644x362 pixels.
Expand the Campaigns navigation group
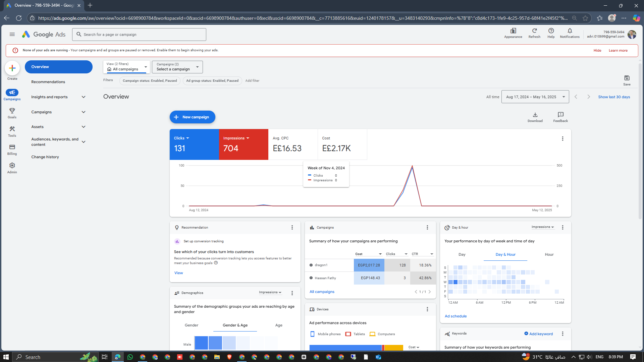(x=58, y=112)
